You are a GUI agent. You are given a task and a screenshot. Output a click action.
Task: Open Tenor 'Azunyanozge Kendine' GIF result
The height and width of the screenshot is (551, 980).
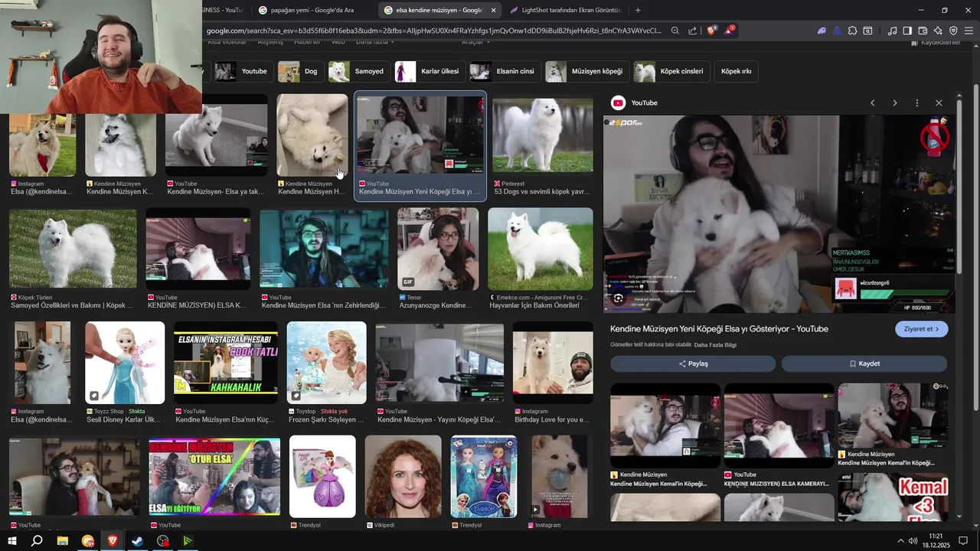(x=438, y=249)
